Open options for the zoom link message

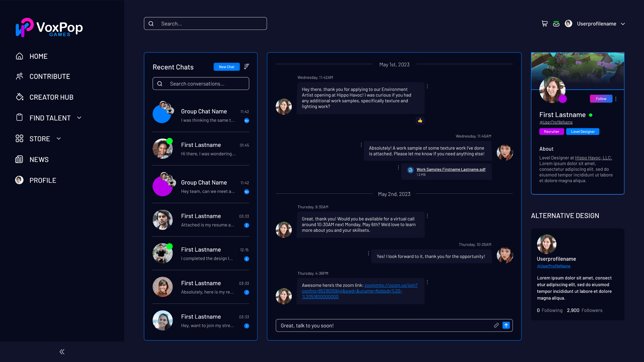point(427,282)
